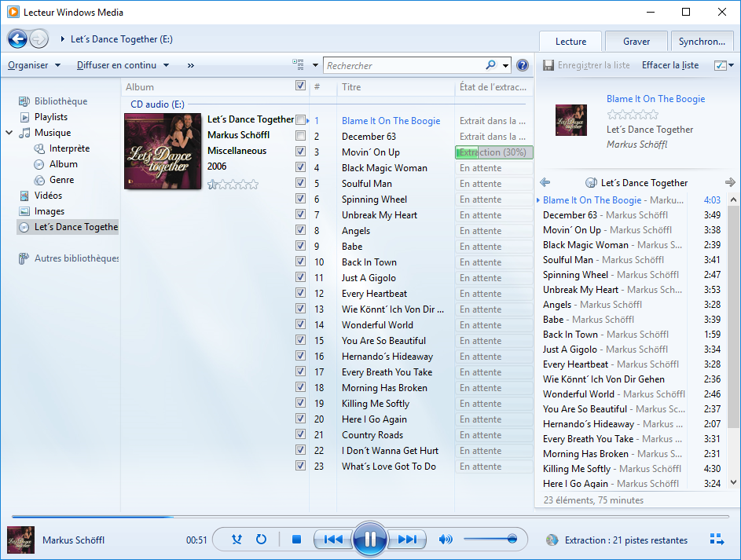This screenshot has height=560, width=741.
Task: Click the forward navigation arrow
Action: tap(39, 38)
